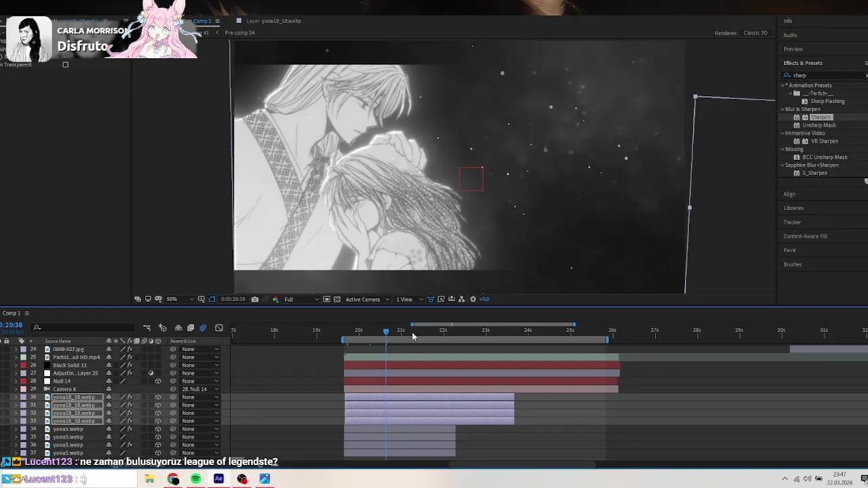Toggle pixel aspect ratio correction
This screenshot has height=488, width=868.
pos(430,299)
